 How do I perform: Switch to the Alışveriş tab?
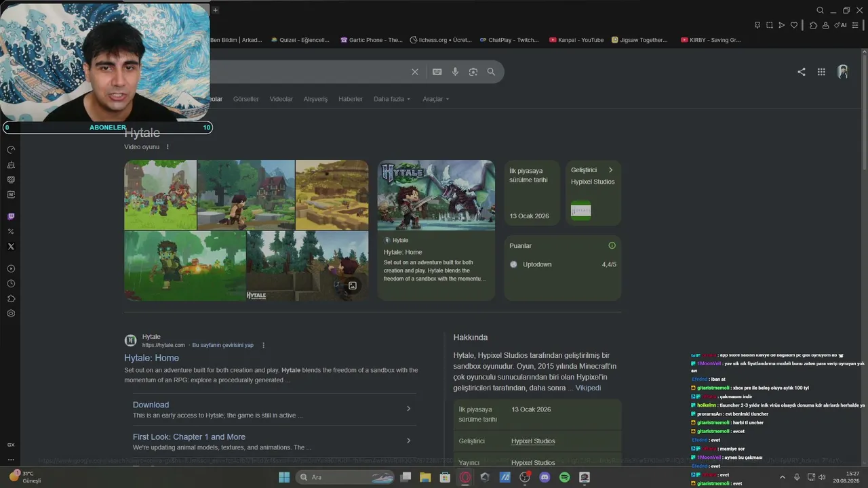(x=315, y=99)
